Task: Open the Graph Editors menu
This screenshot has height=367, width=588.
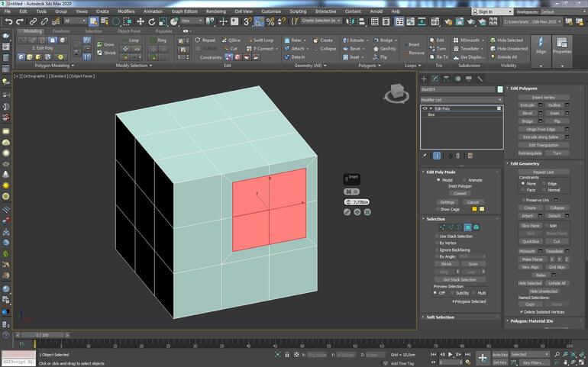Action: (x=184, y=11)
